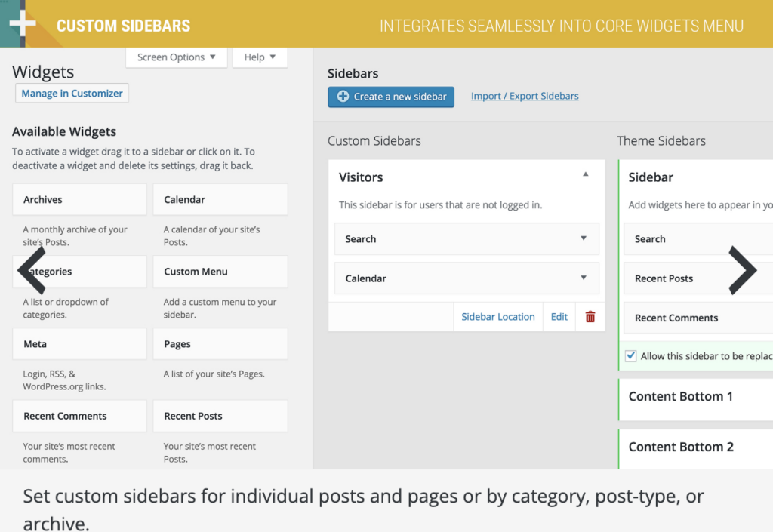The height and width of the screenshot is (532, 773).
Task: Select the Pages available widget
Action: click(x=220, y=344)
